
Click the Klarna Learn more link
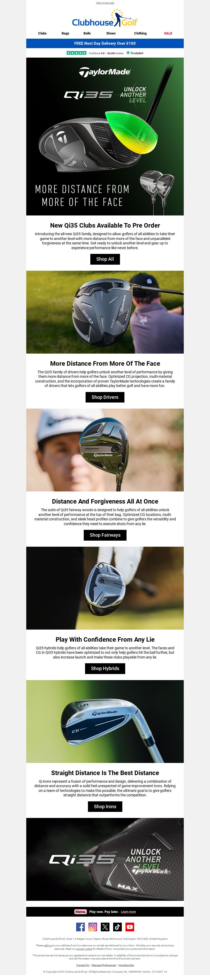click(128, 912)
